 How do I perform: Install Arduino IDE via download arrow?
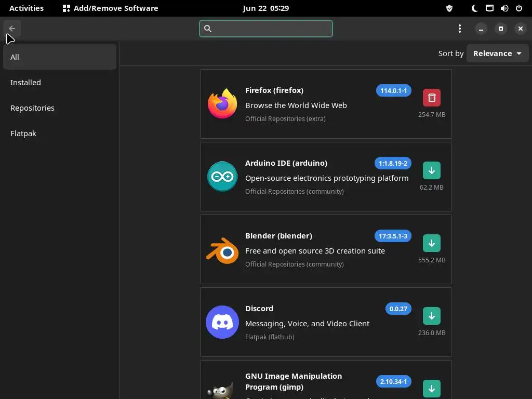432,170
